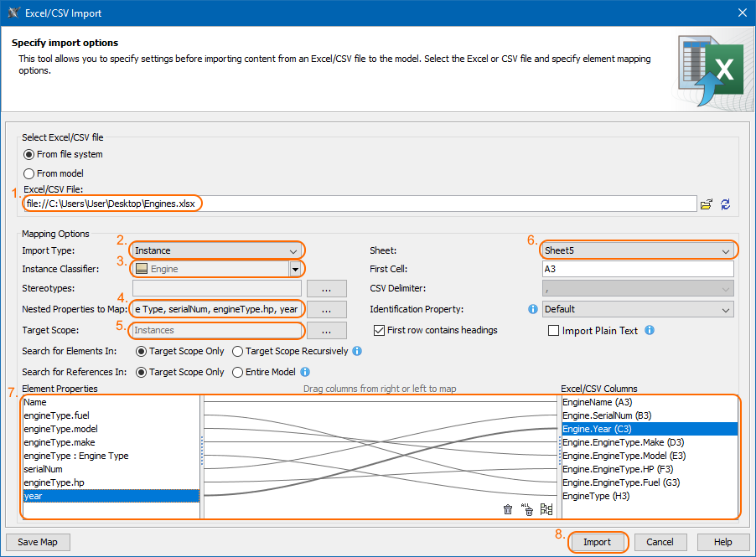756x557 pixels.
Task: Select Entire Model for reference search
Action: coord(237,372)
